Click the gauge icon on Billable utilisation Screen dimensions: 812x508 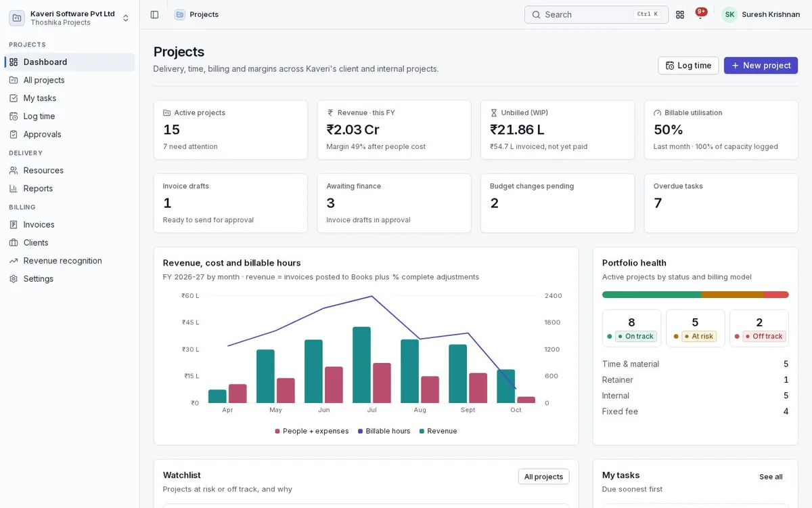tap(658, 113)
